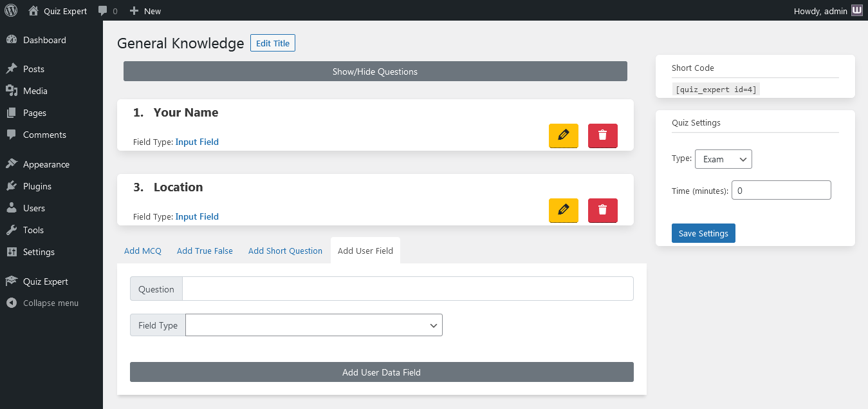868x409 pixels.
Task: Open Plugins menu label in sidebar
Action: click(37, 186)
